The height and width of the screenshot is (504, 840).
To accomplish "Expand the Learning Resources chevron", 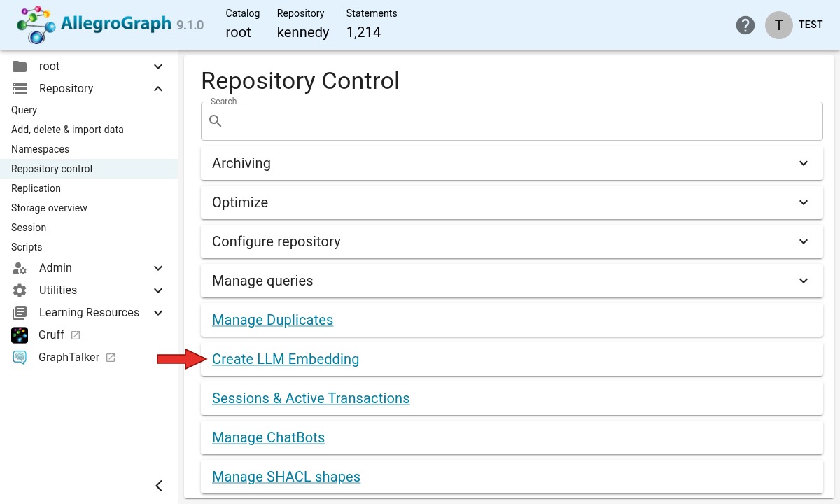I will pos(158,313).
